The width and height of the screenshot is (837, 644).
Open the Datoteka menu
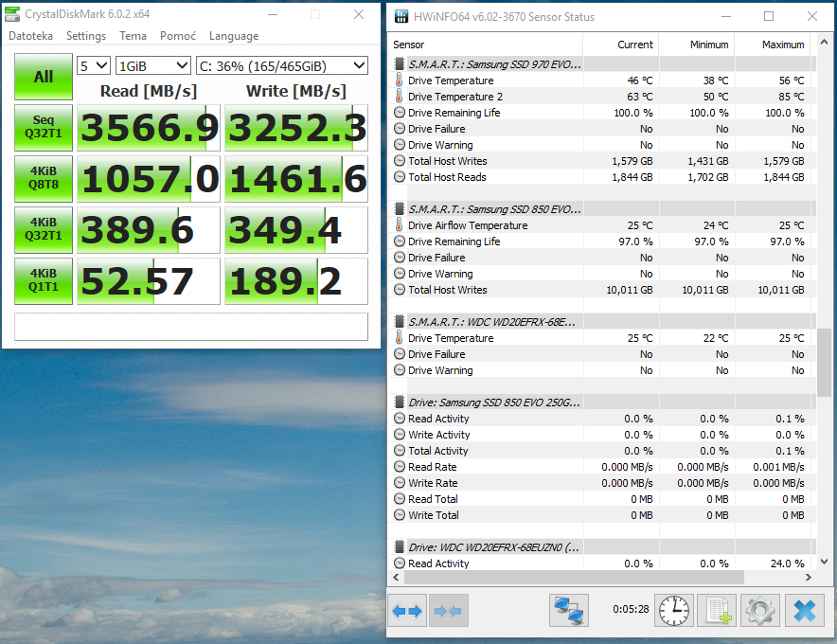(x=30, y=36)
